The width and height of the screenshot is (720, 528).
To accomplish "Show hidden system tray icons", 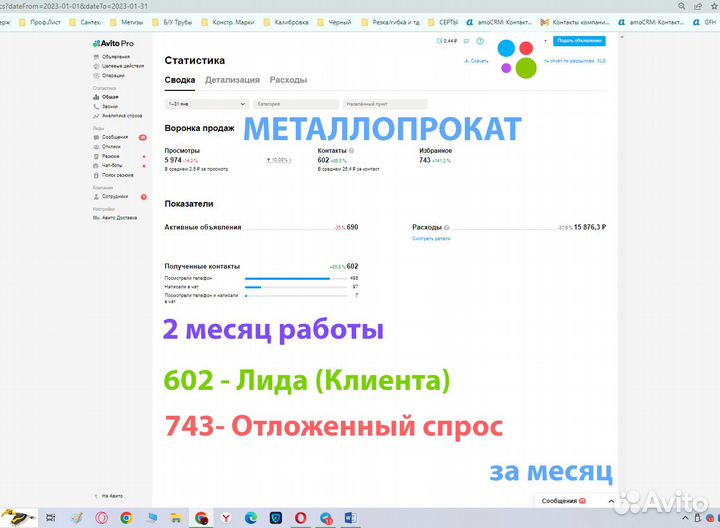I will tap(685, 518).
